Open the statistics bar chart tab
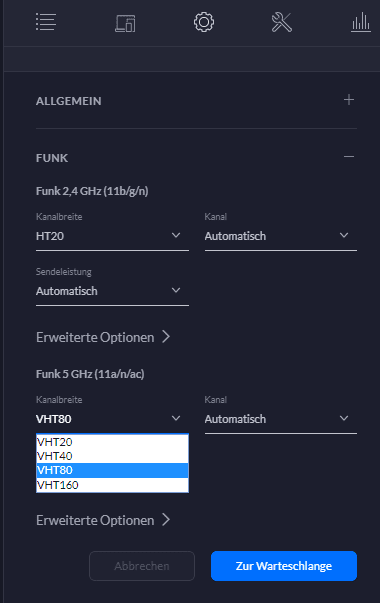 point(361,22)
